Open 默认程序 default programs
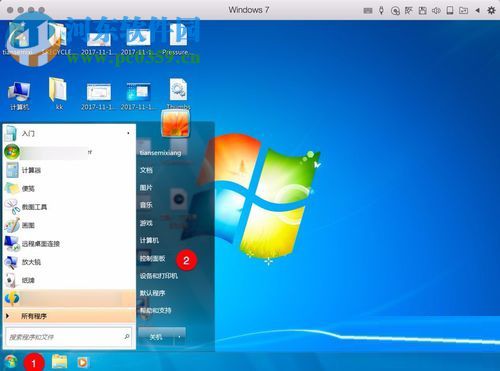Viewport: 500px width, 371px height. 152,293
